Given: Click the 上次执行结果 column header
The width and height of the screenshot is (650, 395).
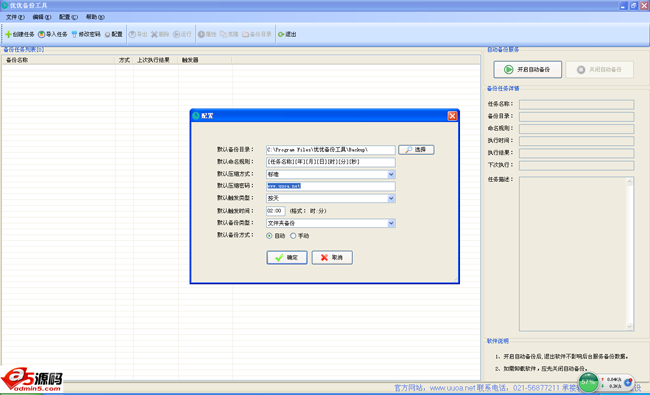Looking at the screenshot, I should [156, 60].
